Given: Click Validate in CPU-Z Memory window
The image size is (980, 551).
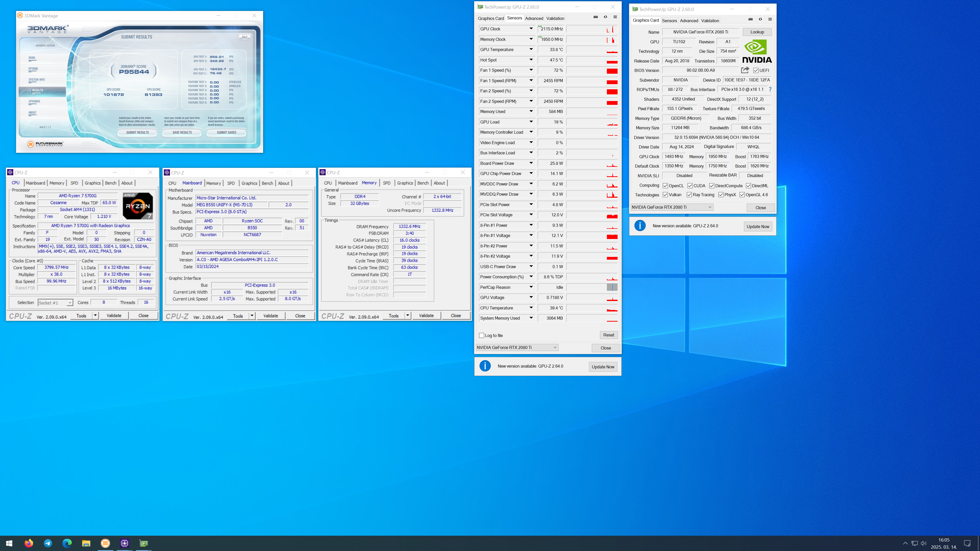Looking at the screenshot, I should tap(426, 315).
